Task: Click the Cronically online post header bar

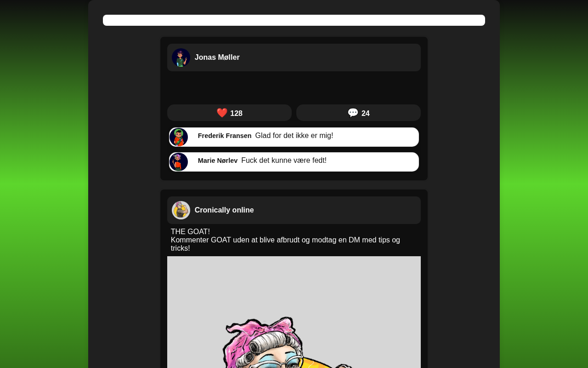Action: [294, 210]
